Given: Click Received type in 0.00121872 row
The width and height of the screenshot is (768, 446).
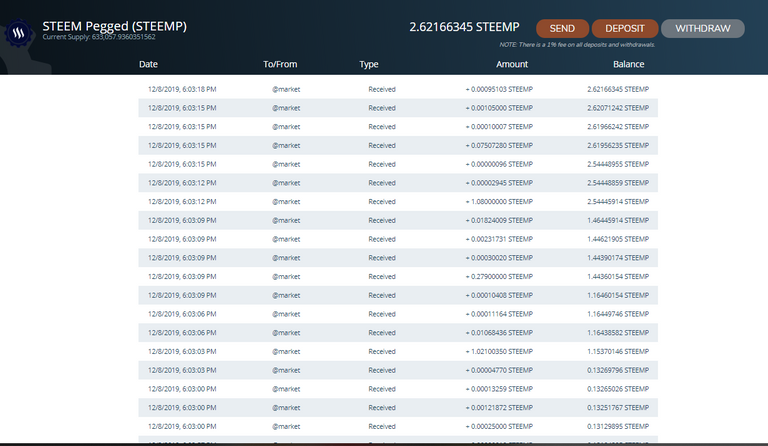Looking at the screenshot, I should pyautogui.click(x=382, y=408).
